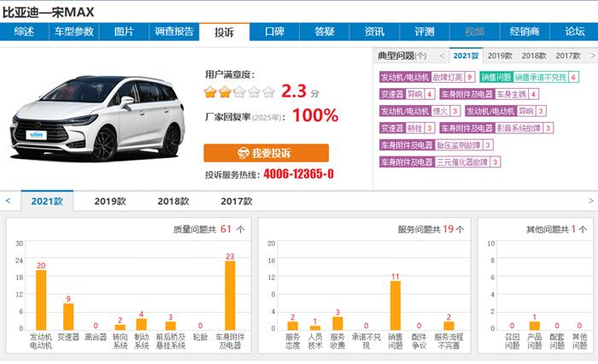Go to the 经销商 dealers tab

click(525, 32)
